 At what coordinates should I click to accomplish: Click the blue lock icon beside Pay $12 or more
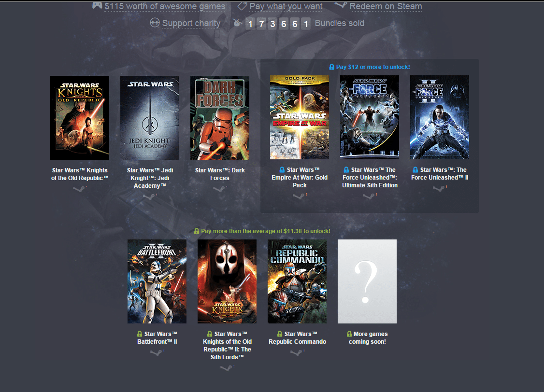point(332,67)
